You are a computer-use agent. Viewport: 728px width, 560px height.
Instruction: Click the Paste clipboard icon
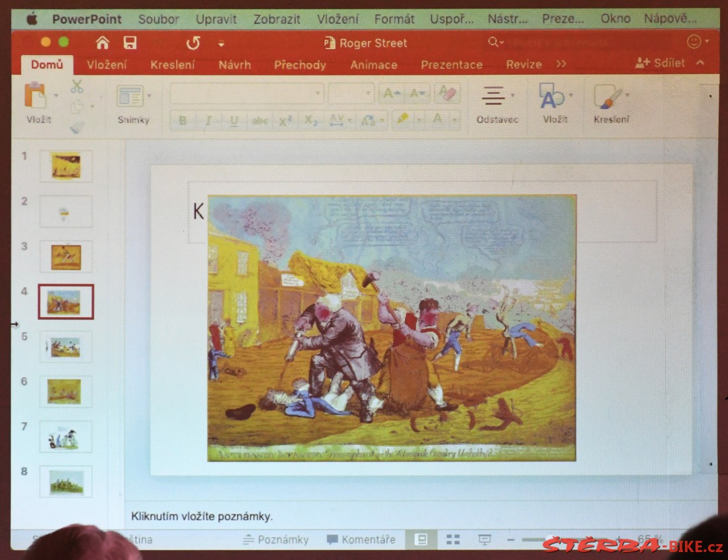click(x=35, y=95)
